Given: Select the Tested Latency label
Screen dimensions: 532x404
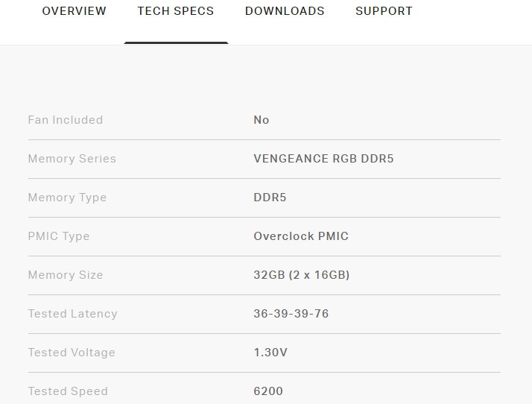Looking at the screenshot, I should (x=72, y=314).
